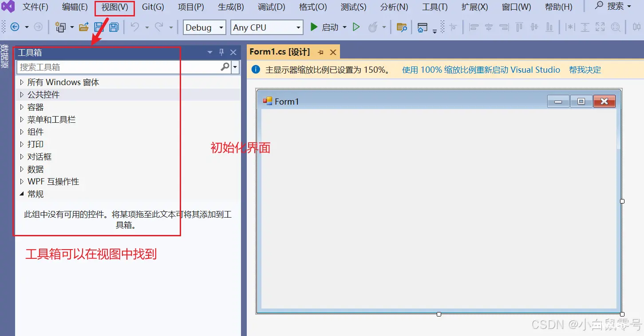Open the toolbox search options dropdown

[235, 67]
